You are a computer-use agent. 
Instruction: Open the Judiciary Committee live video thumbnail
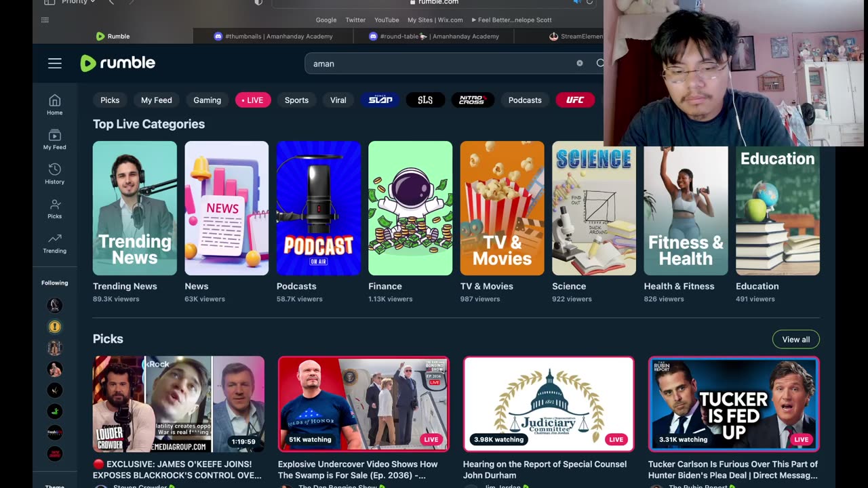click(x=549, y=404)
